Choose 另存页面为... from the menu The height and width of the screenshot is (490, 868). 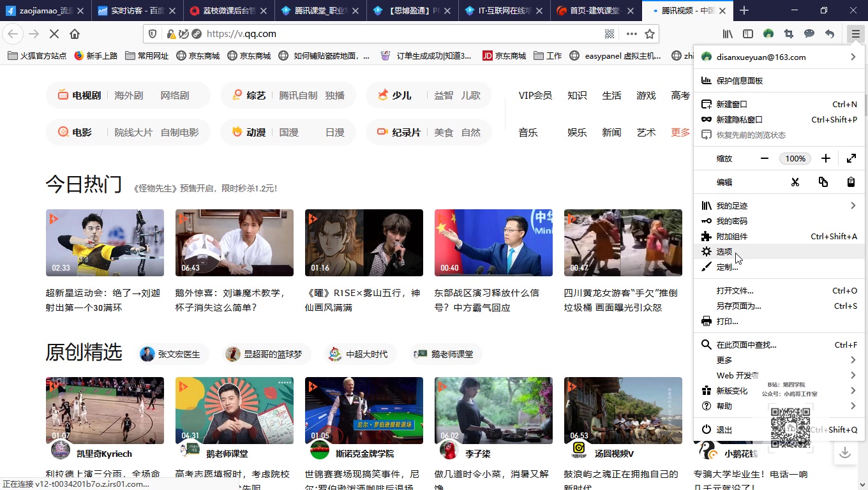779,306
